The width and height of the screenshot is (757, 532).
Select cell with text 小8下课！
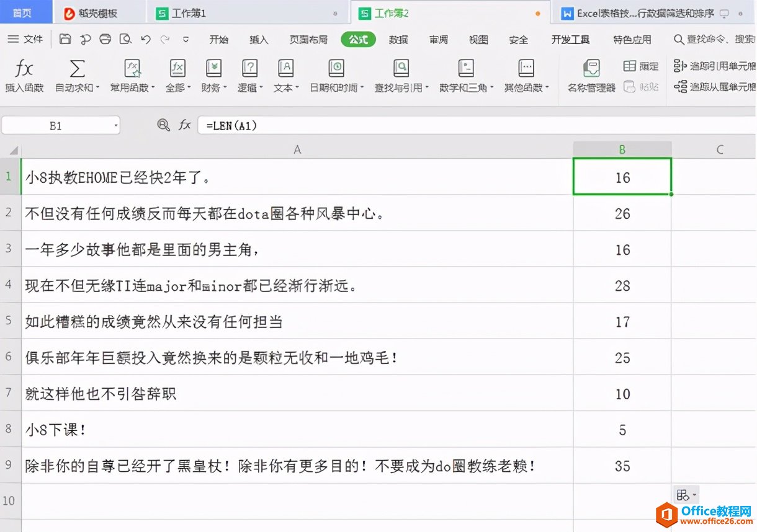pos(297,429)
